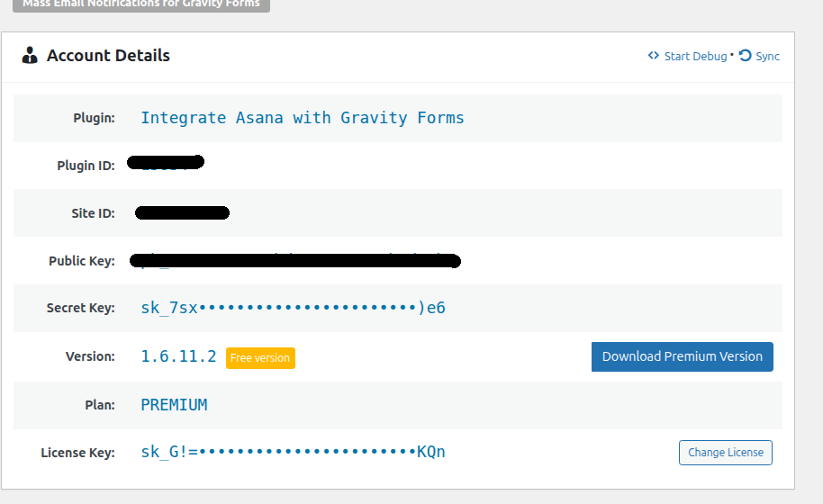Click the yellow Free version badge

point(260,358)
